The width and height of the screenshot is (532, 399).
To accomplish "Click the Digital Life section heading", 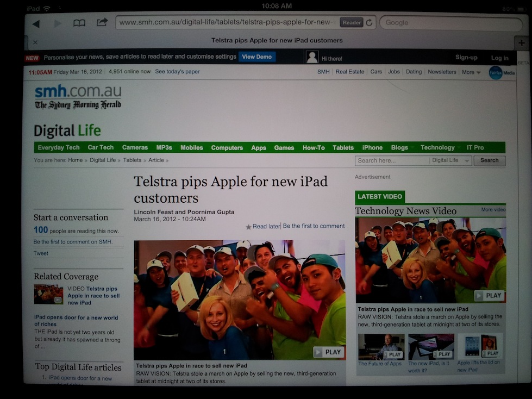I will (x=67, y=130).
